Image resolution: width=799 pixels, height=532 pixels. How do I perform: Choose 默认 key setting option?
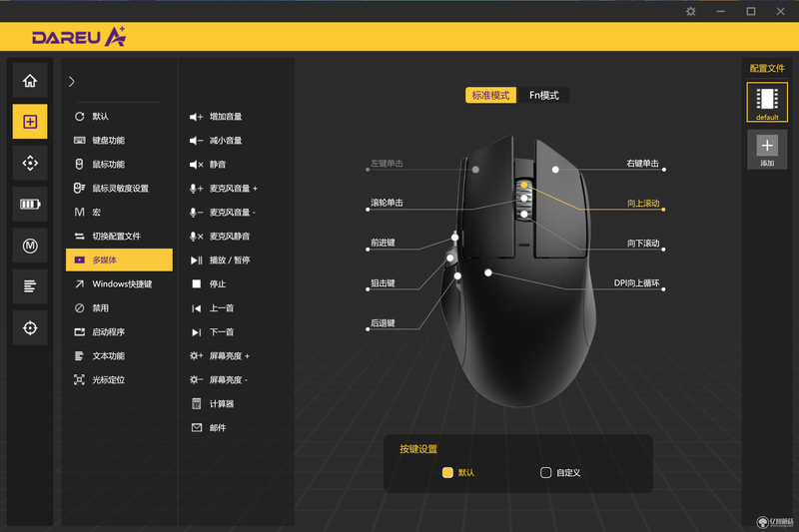coord(458,472)
